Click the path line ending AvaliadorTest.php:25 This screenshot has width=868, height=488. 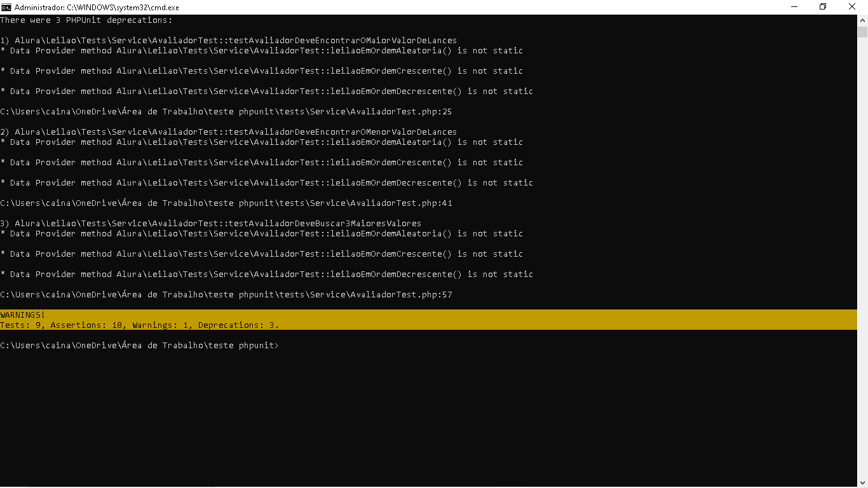[x=226, y=111]
